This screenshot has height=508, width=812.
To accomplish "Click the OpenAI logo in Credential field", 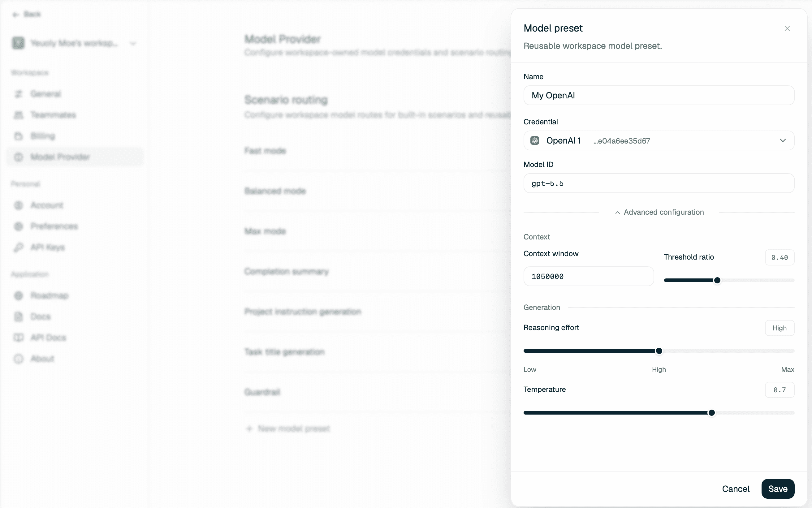I will click(x=534, y=140).
